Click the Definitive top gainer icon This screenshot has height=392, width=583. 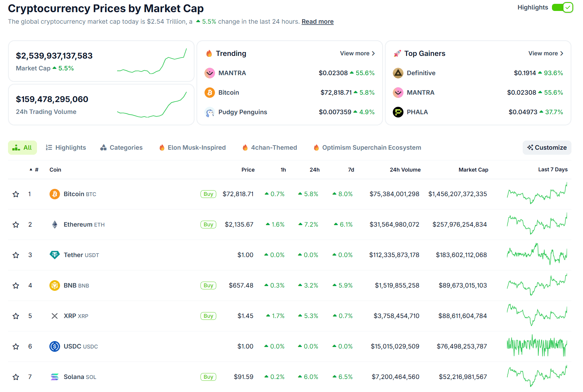[x=398, y=73]
